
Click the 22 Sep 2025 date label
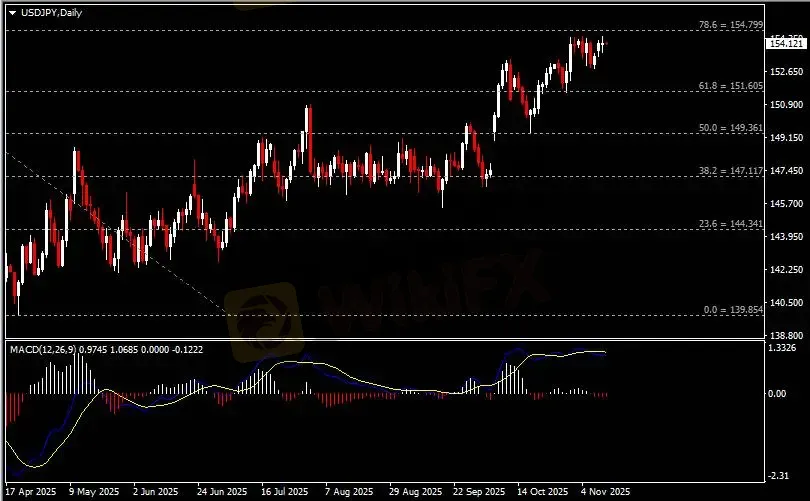click(x=477, y=492)
